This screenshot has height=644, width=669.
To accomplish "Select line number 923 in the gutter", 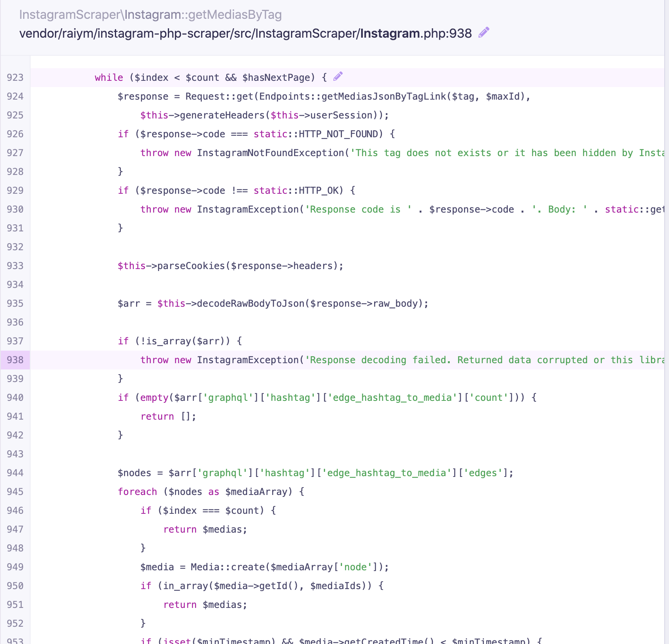I will [15, 77].
